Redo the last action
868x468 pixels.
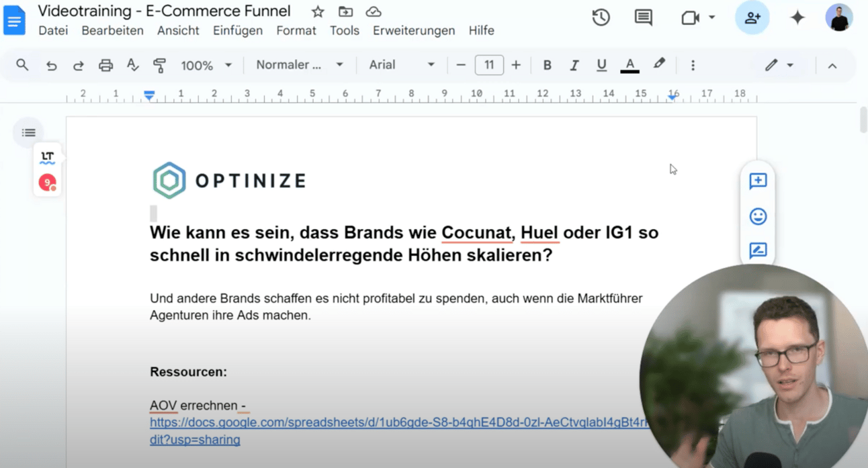pyautogui.click(x=78, y=65)
